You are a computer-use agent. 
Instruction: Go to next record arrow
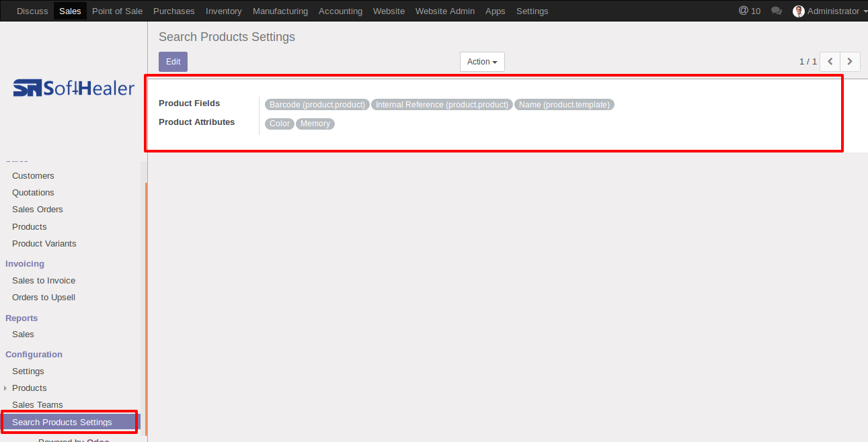tap(851, 62)
